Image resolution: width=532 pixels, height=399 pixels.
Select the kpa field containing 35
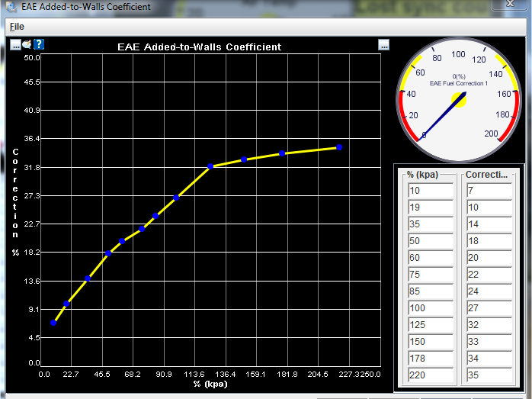(431, 224)
